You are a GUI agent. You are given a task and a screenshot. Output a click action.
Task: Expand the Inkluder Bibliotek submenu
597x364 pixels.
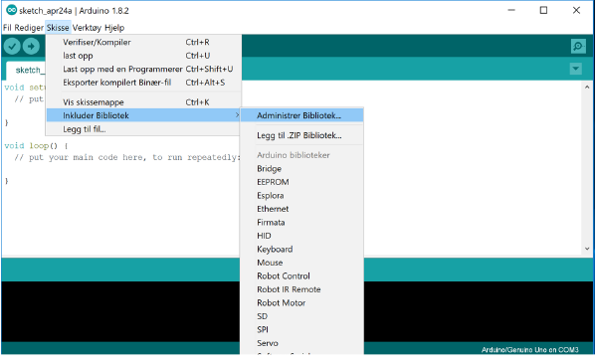click(143, 115)
